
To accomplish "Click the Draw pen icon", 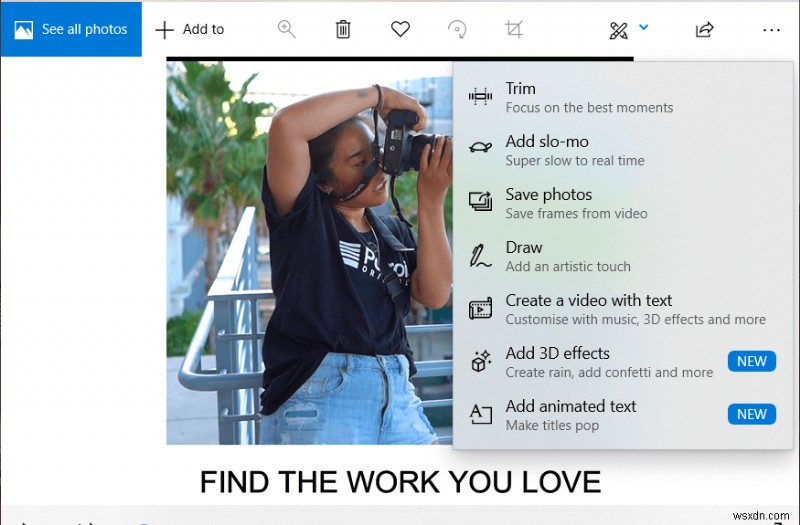I will (x=480, y=256).
